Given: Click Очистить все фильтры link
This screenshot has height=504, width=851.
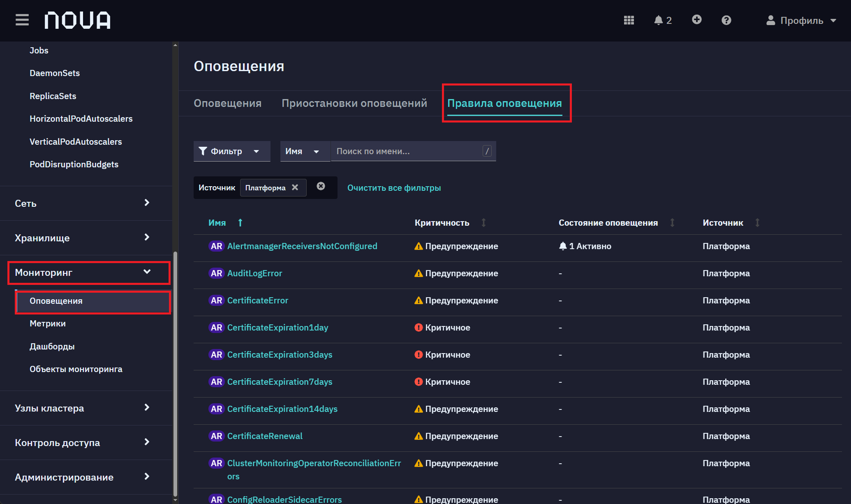Looking at the screenshot, I should pos(394,188).
